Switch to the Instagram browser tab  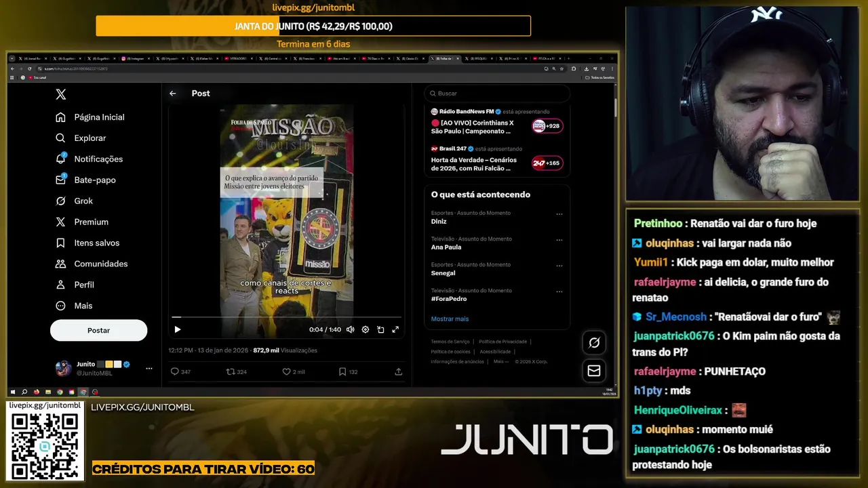click(136, 59)
